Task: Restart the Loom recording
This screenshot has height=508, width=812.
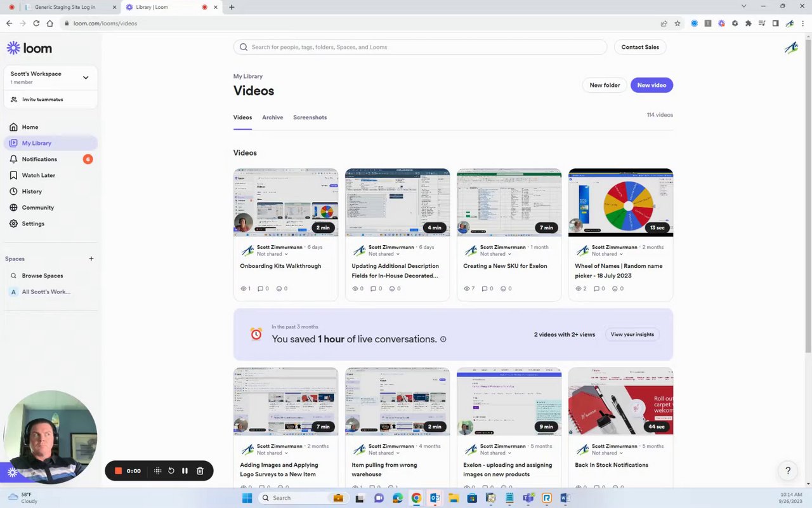Action: click(171, 471)
